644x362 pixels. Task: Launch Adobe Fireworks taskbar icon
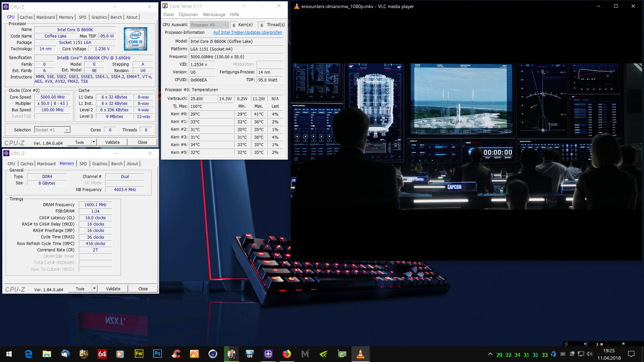pyautogui.click(x=139, y=354)
